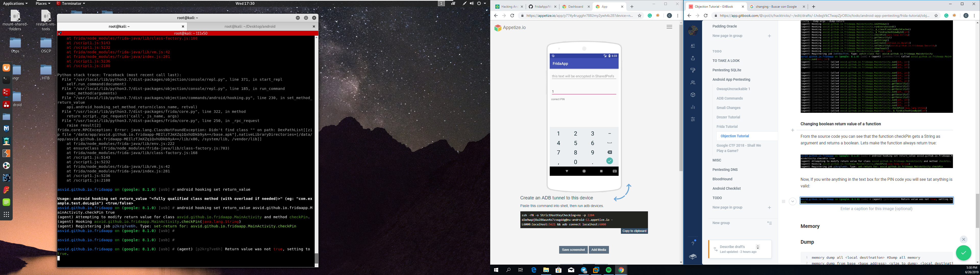
Task: Click the Save screenshot button
Action: (x=573, y=250)
